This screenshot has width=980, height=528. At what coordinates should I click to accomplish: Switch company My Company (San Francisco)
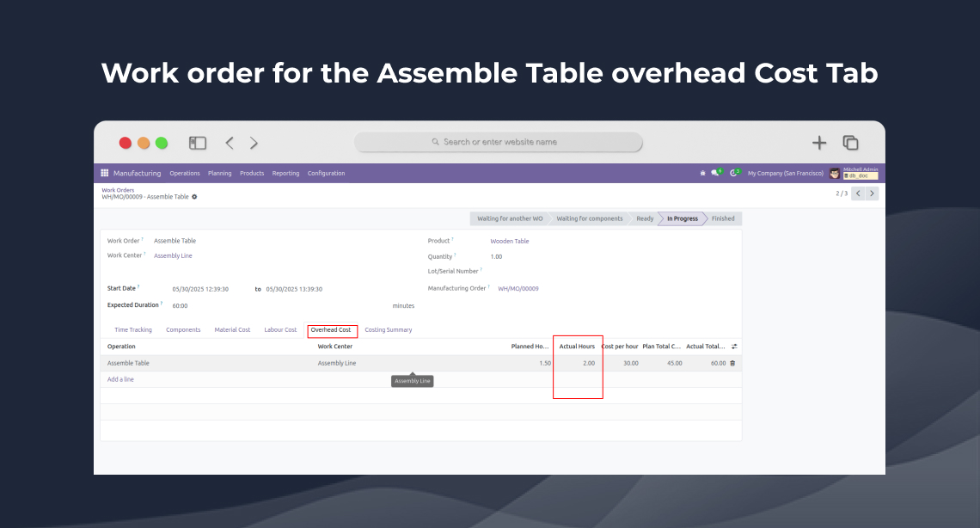(x=786, y=173)
